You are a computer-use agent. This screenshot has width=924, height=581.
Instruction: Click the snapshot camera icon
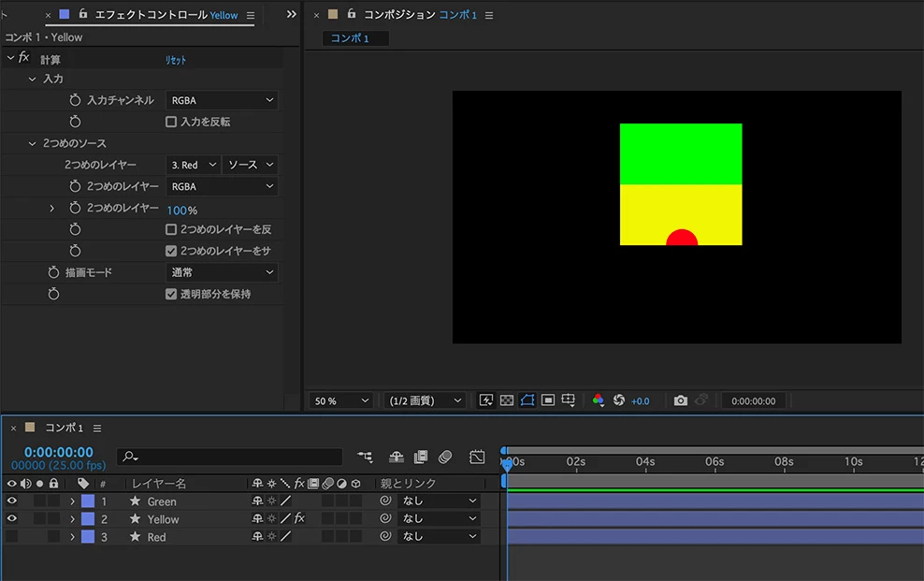coord(680,400)
